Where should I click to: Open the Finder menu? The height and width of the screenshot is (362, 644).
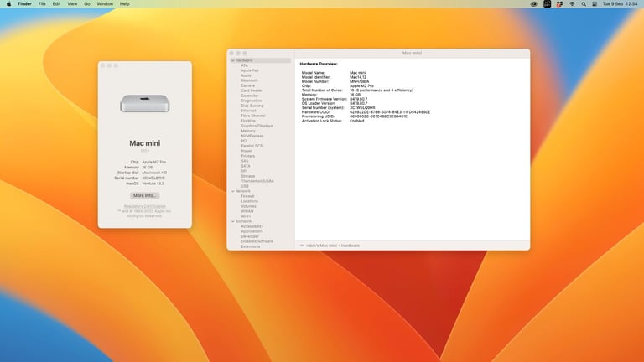pos(24,3)
